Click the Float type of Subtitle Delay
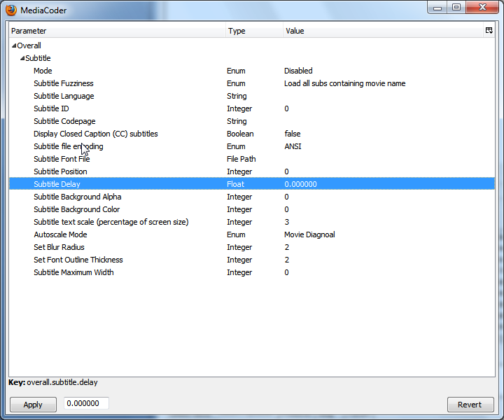This screenshot has width=504, height=420. click(236, 184)
